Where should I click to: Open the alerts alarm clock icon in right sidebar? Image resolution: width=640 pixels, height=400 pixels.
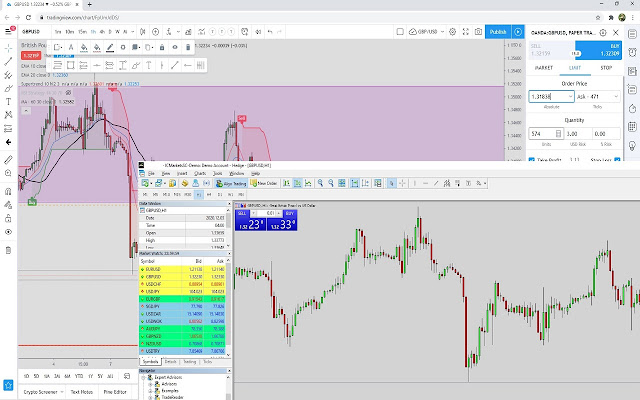click(632, 52)
